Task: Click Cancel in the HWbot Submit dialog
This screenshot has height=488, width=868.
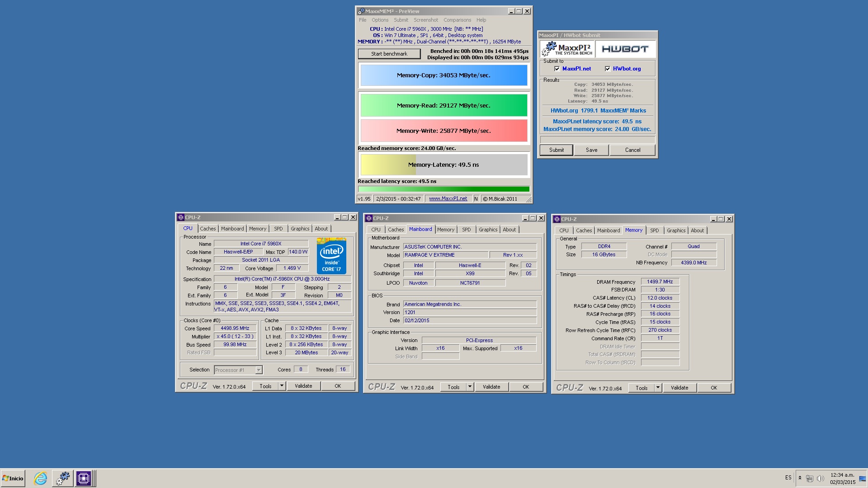Action: [x=632, y=150]
